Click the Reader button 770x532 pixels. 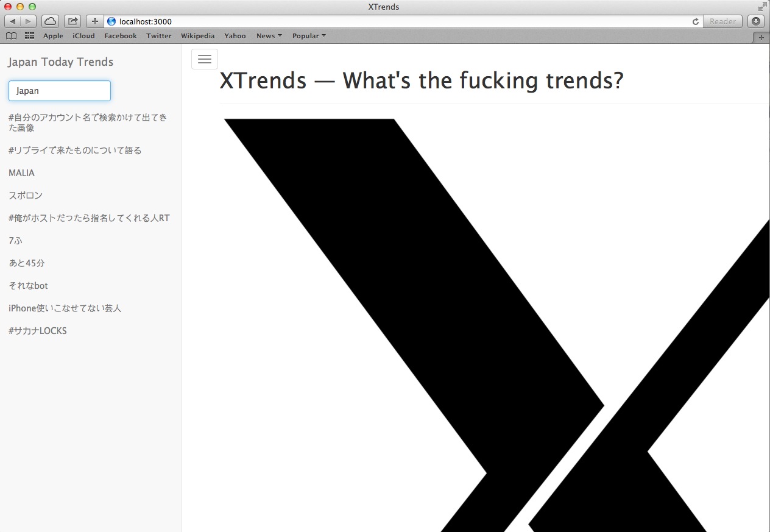[x=722, y=21]
